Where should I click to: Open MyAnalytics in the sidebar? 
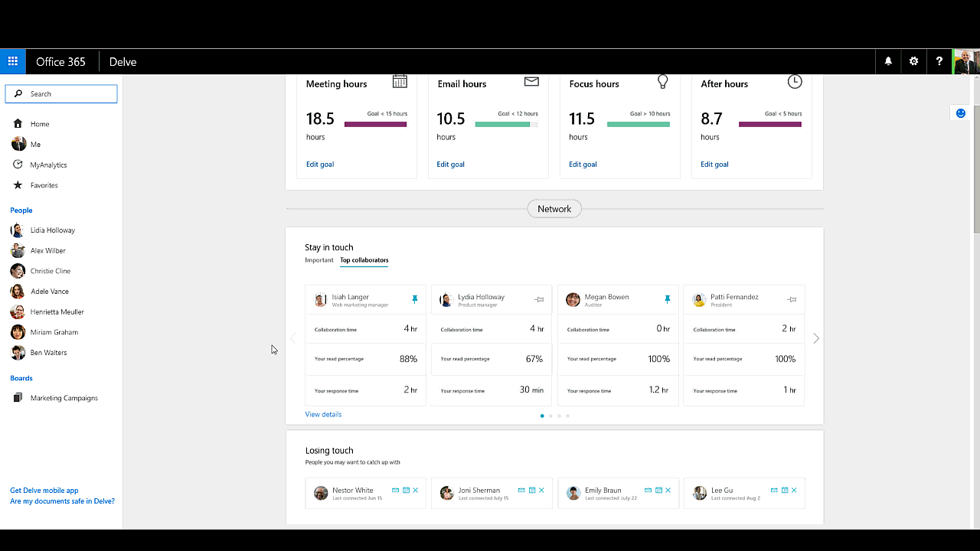(48, 165)
